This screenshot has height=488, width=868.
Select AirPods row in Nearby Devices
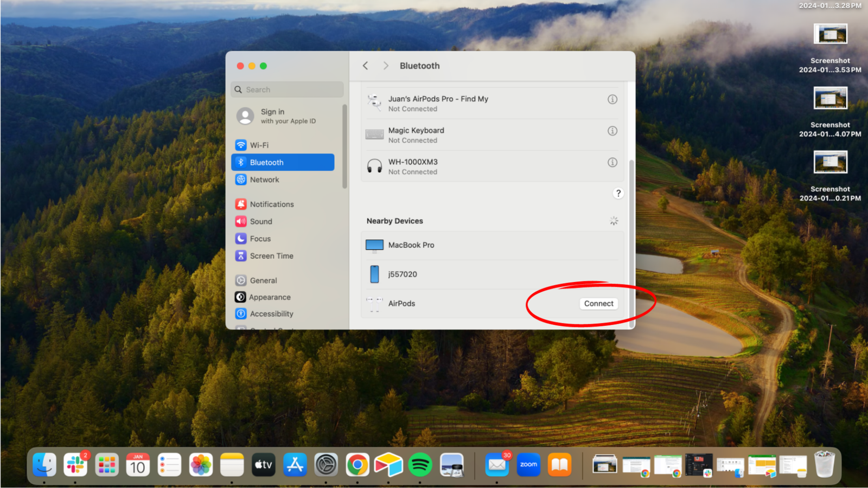pyautogui.click(x=492, y=304)
